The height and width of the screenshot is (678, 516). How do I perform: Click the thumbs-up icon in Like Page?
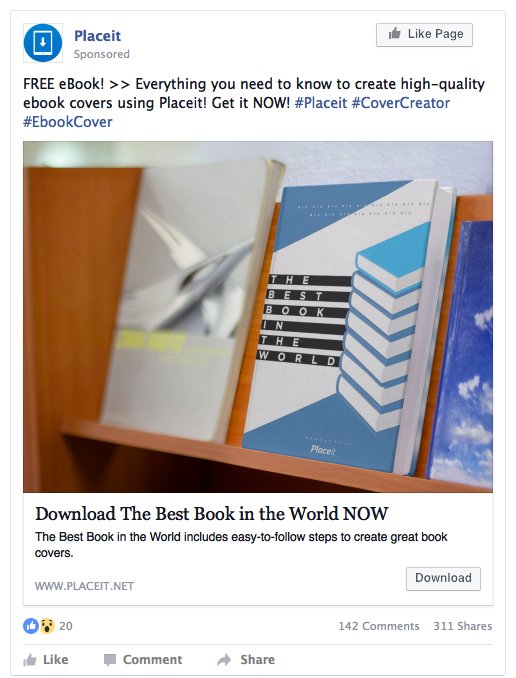click(394, 34)
